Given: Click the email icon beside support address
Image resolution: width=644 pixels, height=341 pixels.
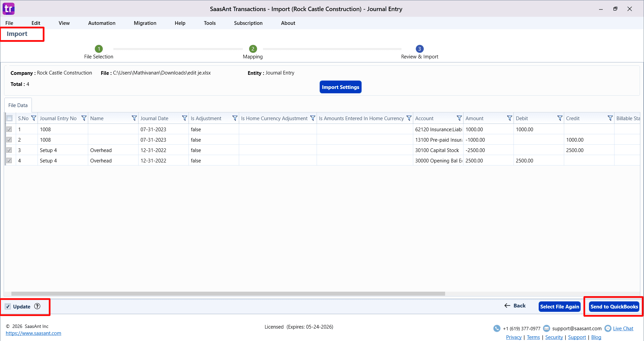Looking at the screenshot, I should [x=546, y=328].
